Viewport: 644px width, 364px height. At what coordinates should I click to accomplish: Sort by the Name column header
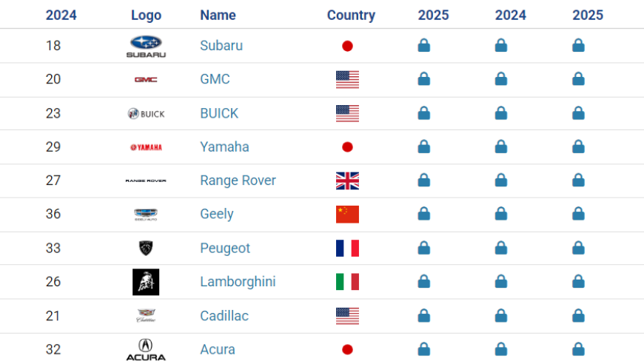tap(218, 16)
